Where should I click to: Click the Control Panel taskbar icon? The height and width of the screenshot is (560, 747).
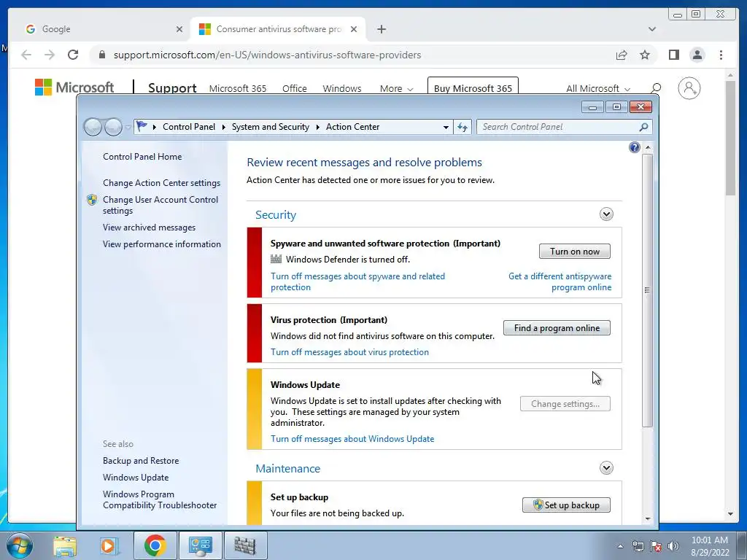coord(200,545)
